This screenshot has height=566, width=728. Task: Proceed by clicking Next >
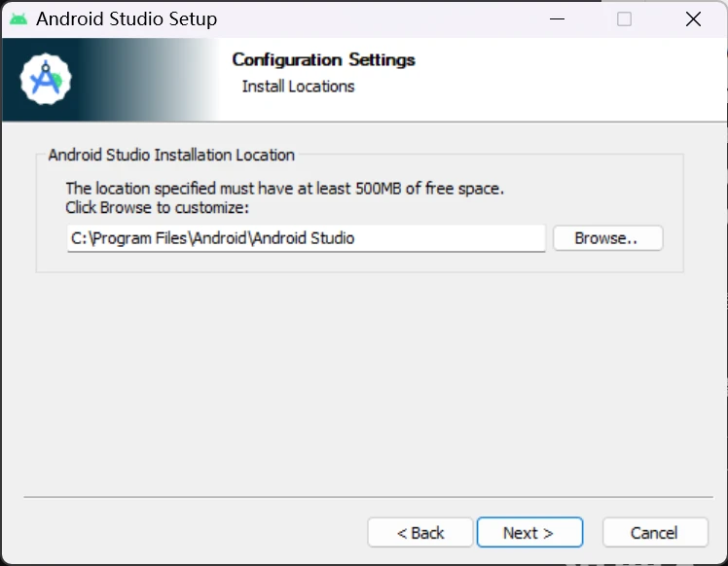coord(529,532)
